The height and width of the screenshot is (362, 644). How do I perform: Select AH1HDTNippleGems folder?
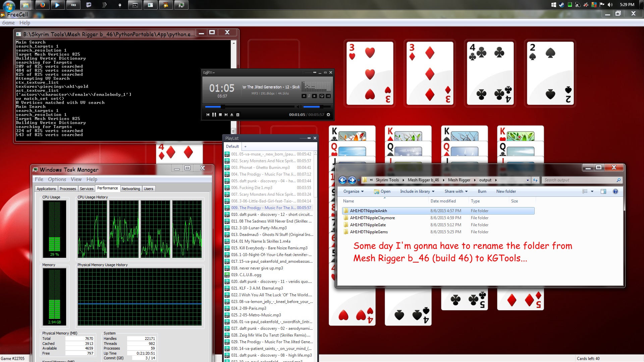[369, 232]
